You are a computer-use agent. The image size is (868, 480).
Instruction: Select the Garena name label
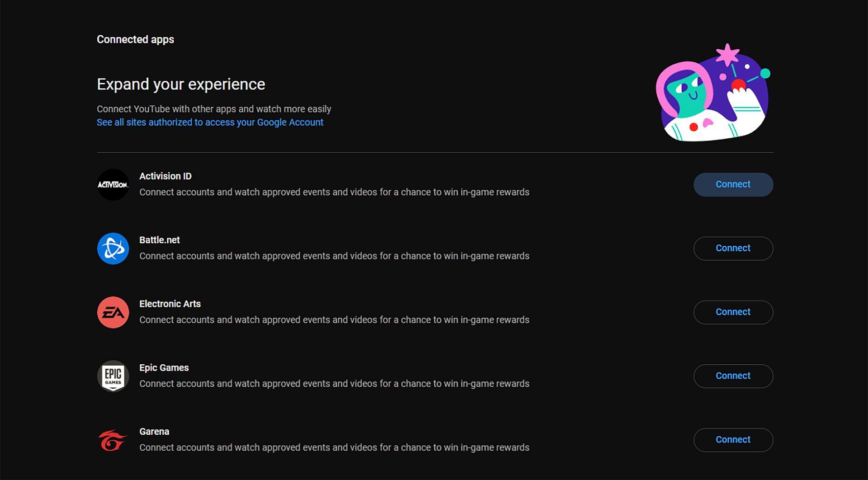(154, 432)
